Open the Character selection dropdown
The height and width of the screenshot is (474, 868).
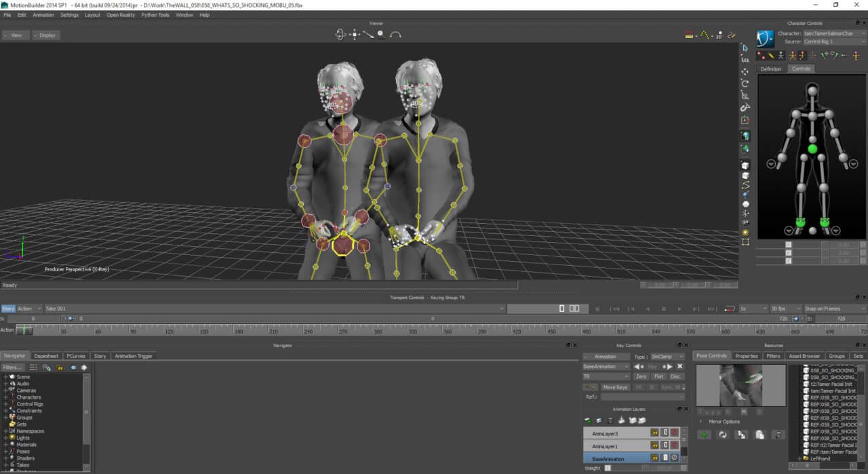tap(834, 33)
